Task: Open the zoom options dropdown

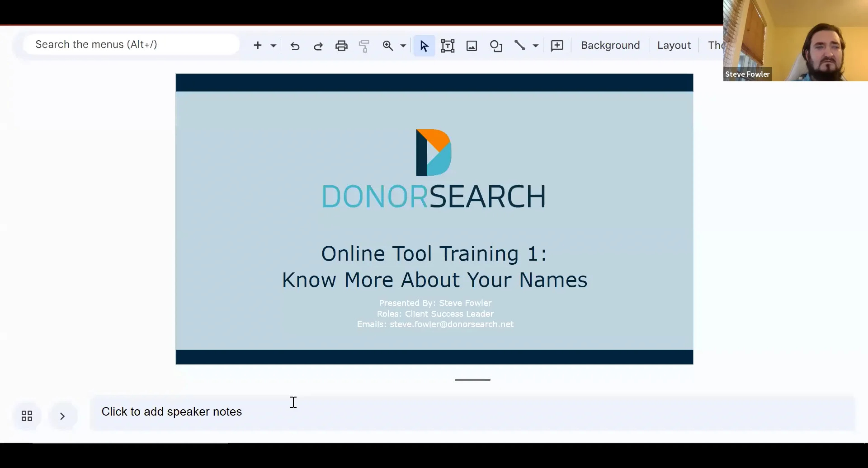Action: 401,46
